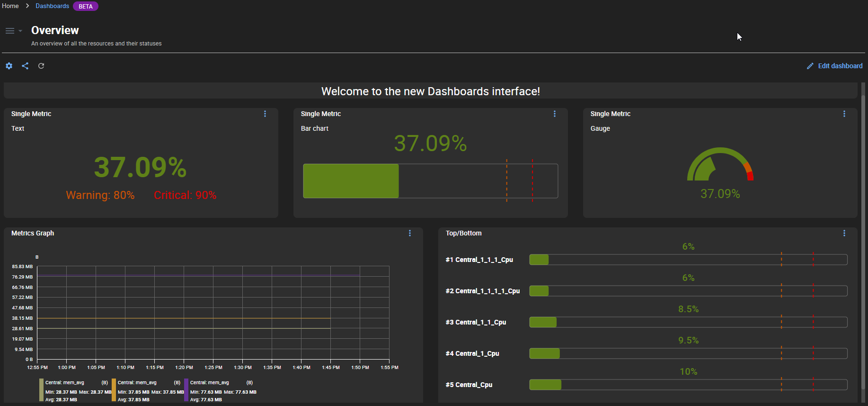Click the vertical scrollbar on right edge

coord(863,242)
